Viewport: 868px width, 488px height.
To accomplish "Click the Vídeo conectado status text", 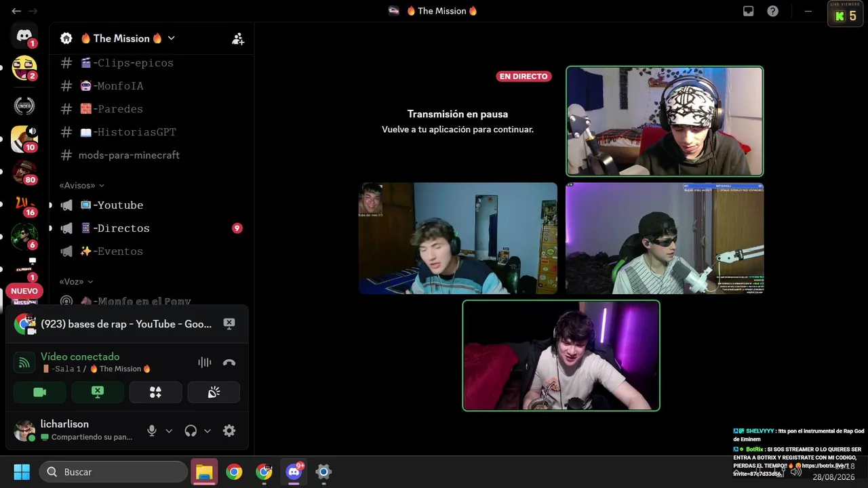I will click(x=80, y=357).
